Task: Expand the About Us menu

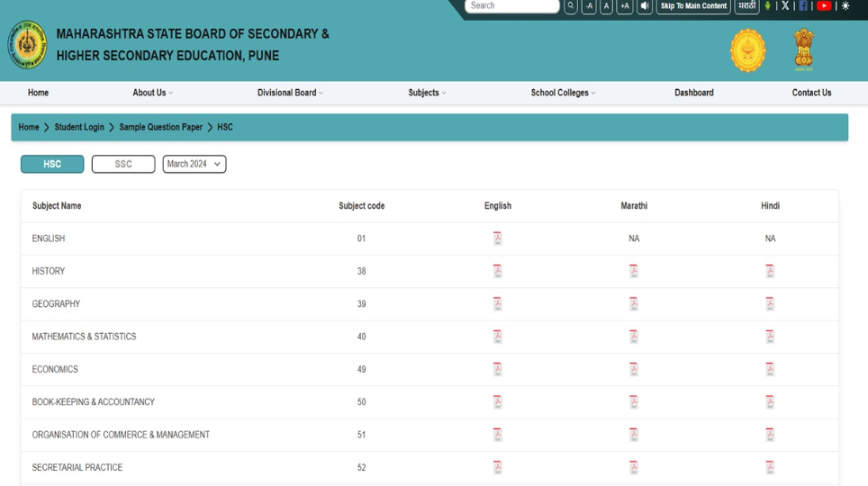Action: [152, 93]
